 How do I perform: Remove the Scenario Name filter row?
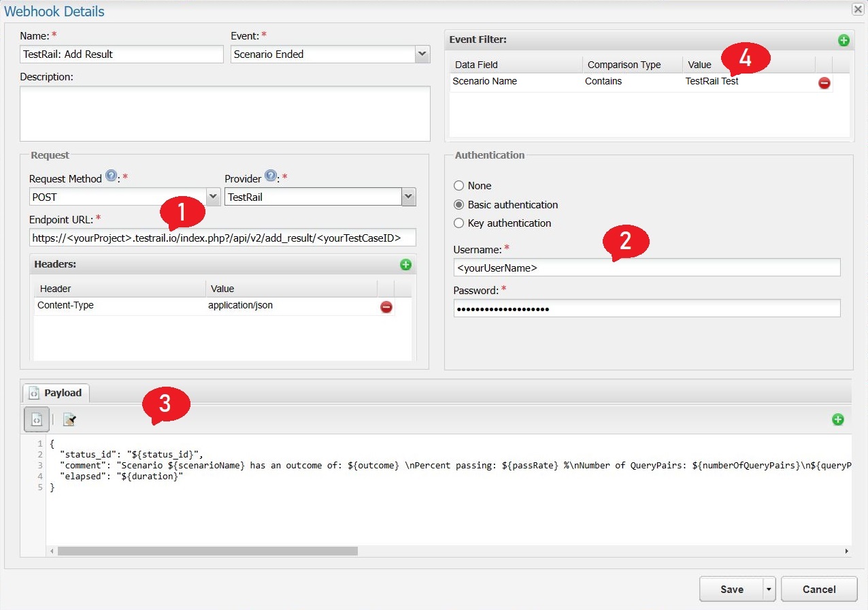pyautogui.click(x=824, y=82)
